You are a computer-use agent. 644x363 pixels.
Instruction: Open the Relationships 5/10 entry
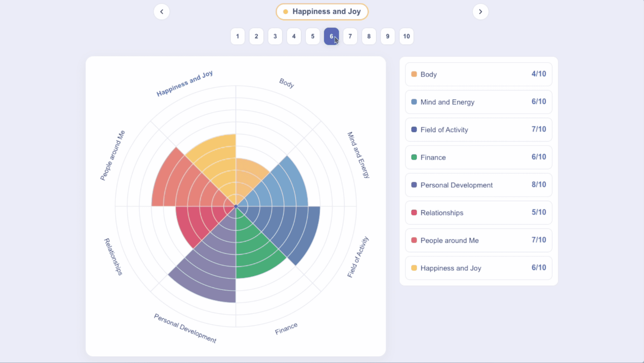click(478, 213)
